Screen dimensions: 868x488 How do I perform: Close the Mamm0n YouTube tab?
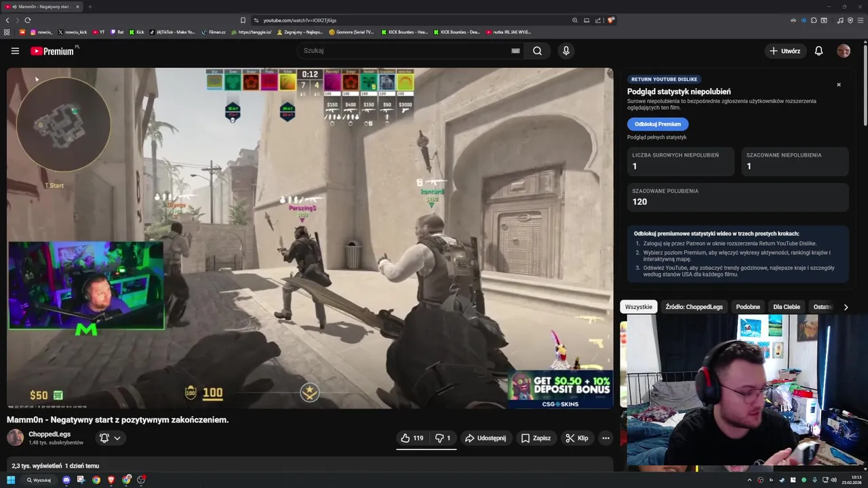[77, 7]
